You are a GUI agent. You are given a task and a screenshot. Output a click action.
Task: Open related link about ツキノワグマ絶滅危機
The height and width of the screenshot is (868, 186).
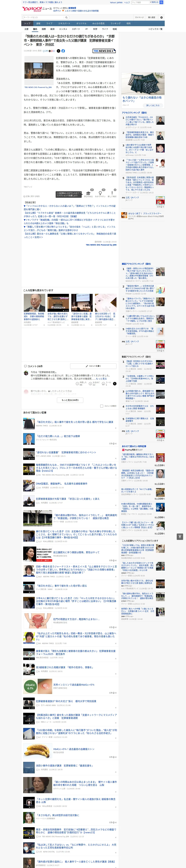70,221
